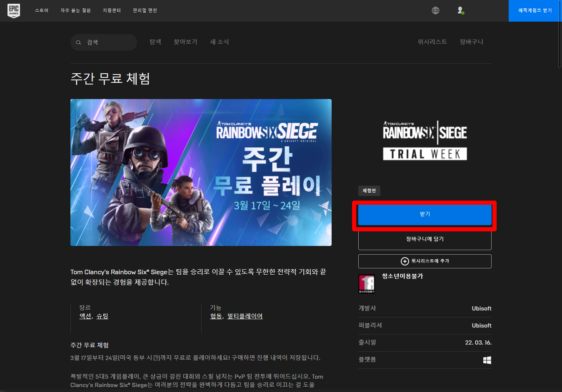Focus the 검색 search field
The height and width of the screenshot is (392, 562).
104,42
